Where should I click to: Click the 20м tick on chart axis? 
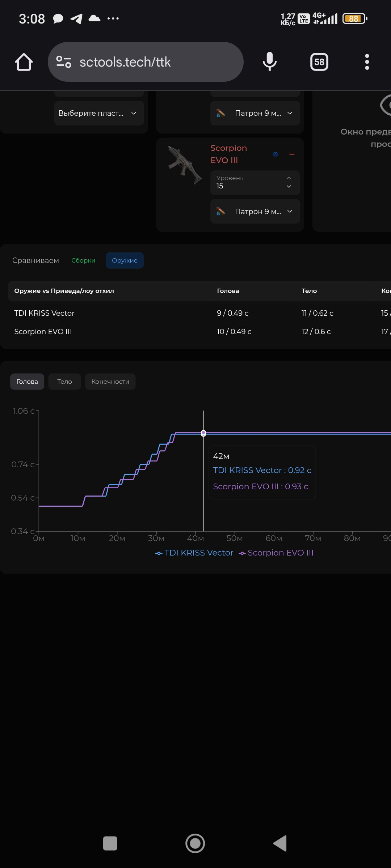point(117,538)
